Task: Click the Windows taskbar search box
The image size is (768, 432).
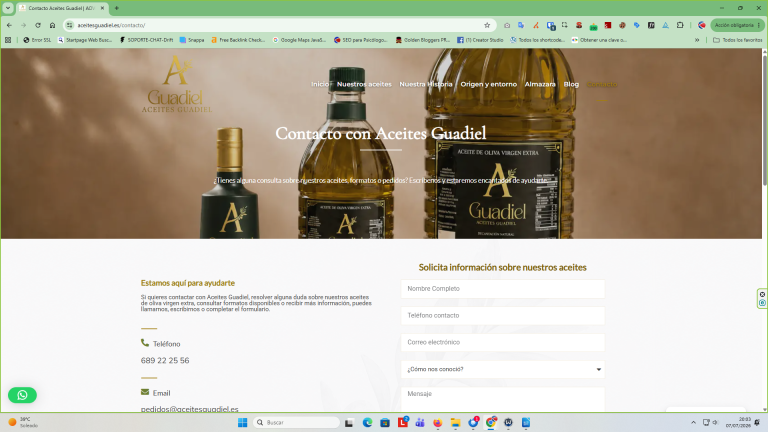Action: click(296, 422)
